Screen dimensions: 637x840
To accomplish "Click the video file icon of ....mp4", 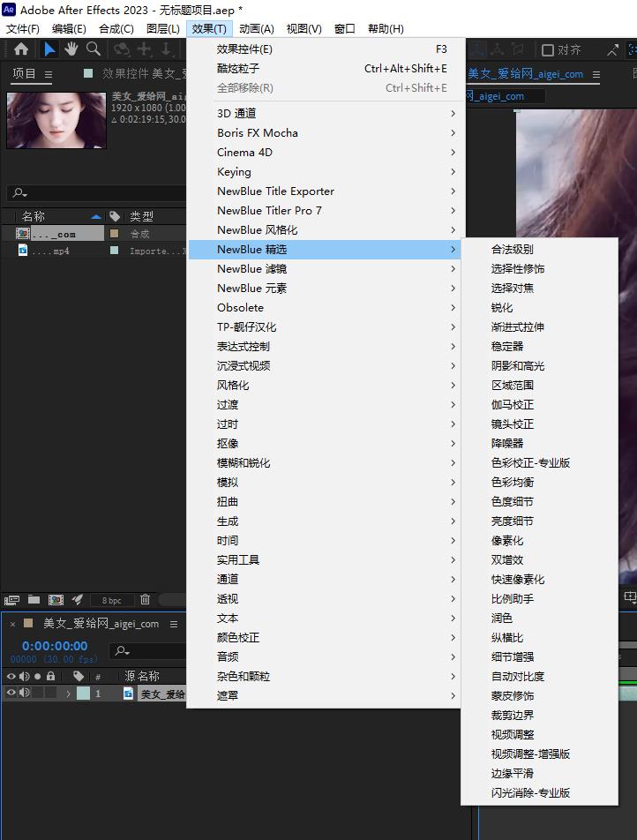I will tap(23, 251).
